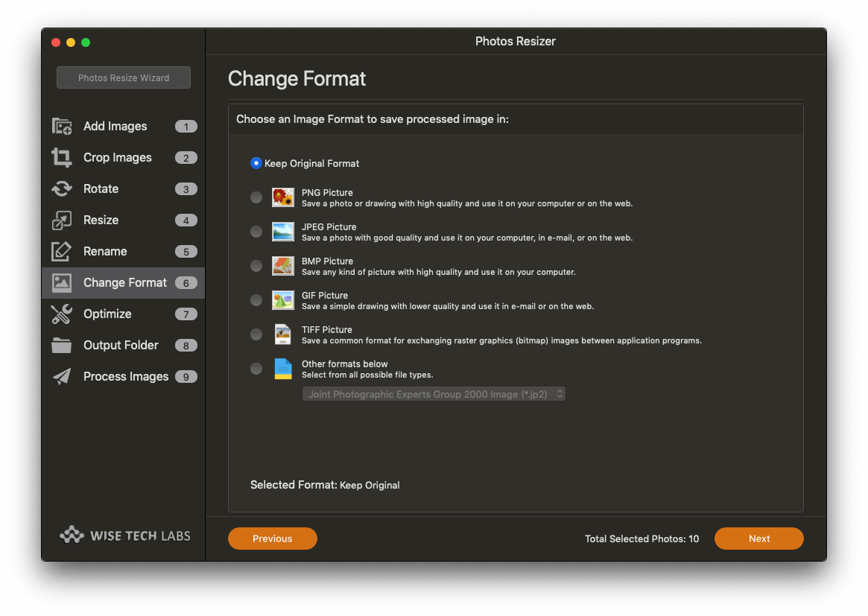Image resolution: width=868 pixels, height=616 pixels.
Task: Switch to the Rotate step
Action: [x=101, y=188]
